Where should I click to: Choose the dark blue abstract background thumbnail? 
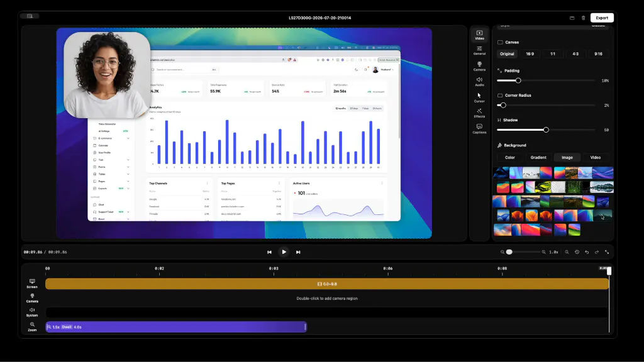point(501,173)
